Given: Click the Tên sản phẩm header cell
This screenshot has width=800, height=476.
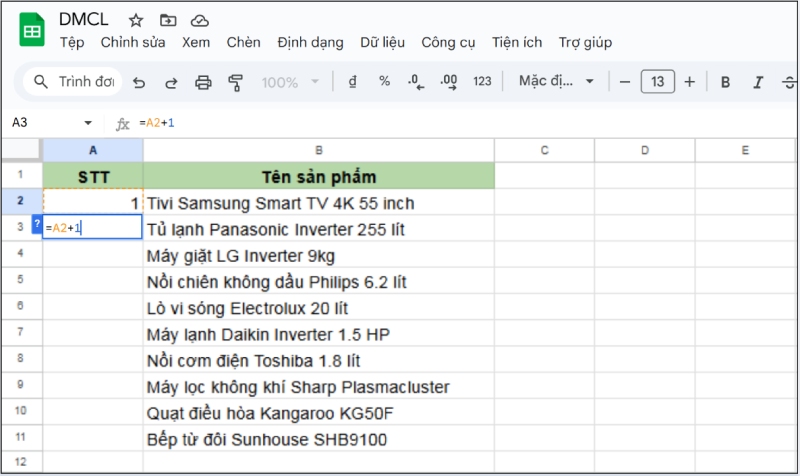Looking at the screenshot, I should (x=319, y=176).
